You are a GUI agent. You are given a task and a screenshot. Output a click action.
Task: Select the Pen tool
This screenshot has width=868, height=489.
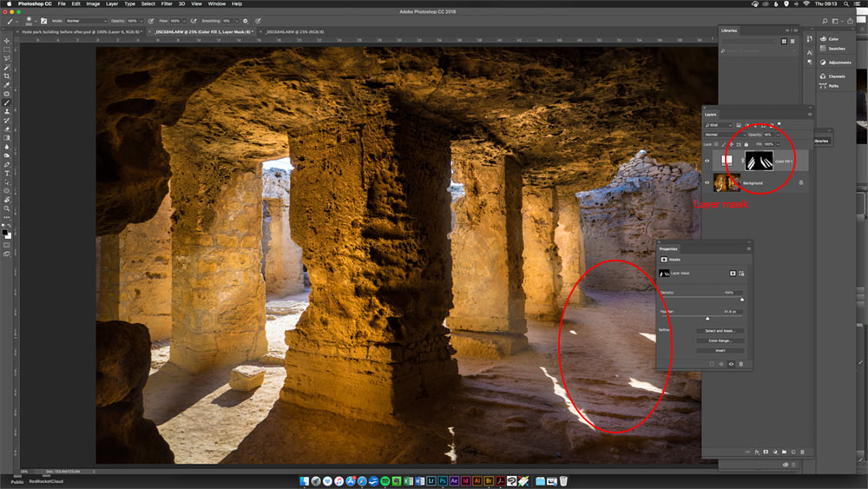click(7, 164)
